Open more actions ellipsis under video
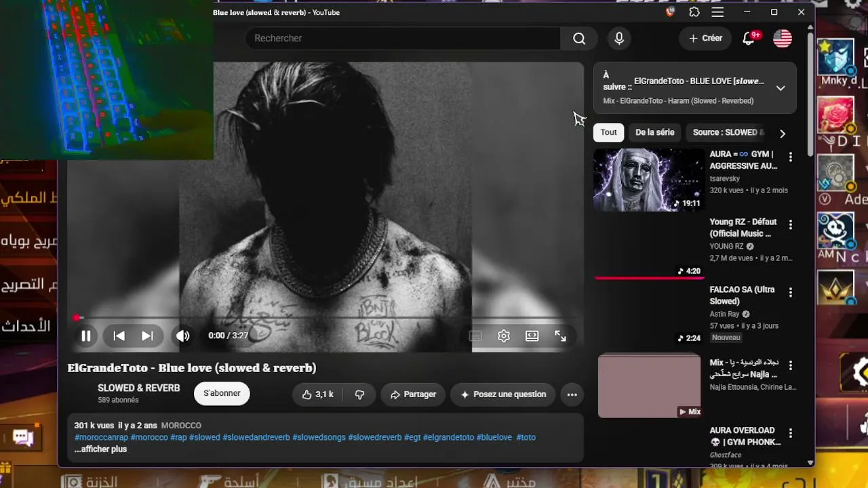 click(x=572, y=394)
